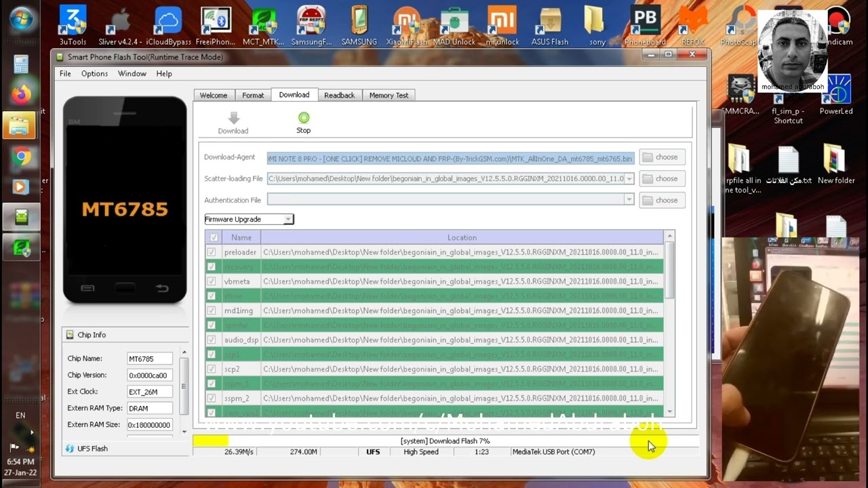
Task: Switch to the Welcome tab
Action: point(214,96)
